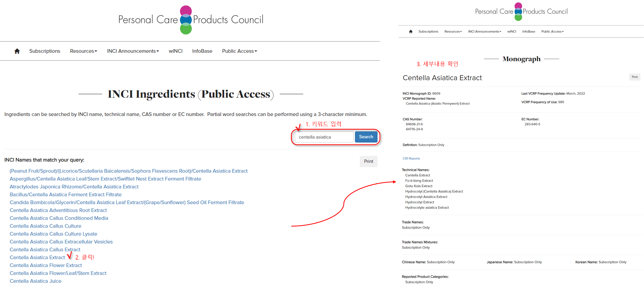
Task: Click the small Print button on the Monograph page
Action: point(634,77)
